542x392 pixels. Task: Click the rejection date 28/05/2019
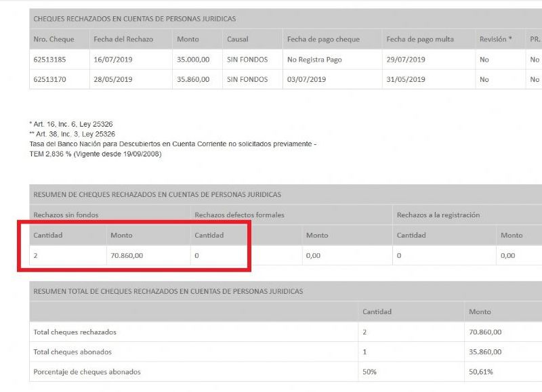click(x=112, y=79)
